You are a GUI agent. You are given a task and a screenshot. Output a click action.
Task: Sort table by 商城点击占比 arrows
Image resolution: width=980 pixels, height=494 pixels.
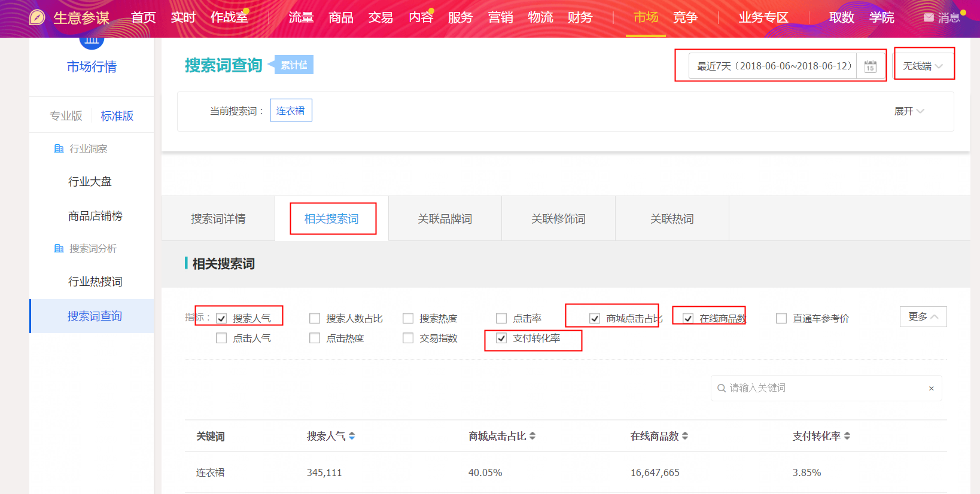tap(532, 437)
